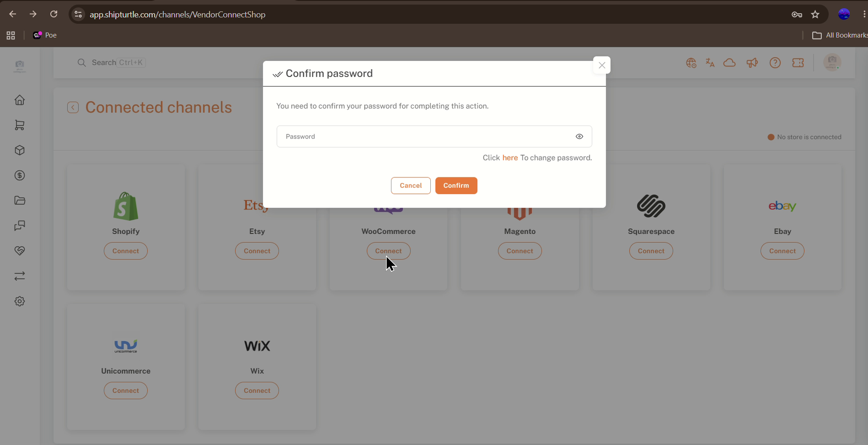Open the products box icon in sidebar
The width and height of the screenshot is (868, 445).
20,150
